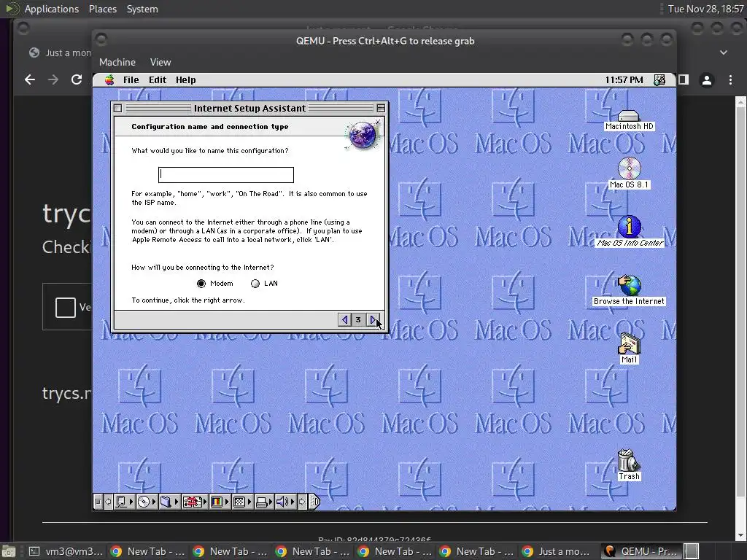Screen dimensions: 747x560
Task: Click the date and time in top panel
Action: (705, 9)
